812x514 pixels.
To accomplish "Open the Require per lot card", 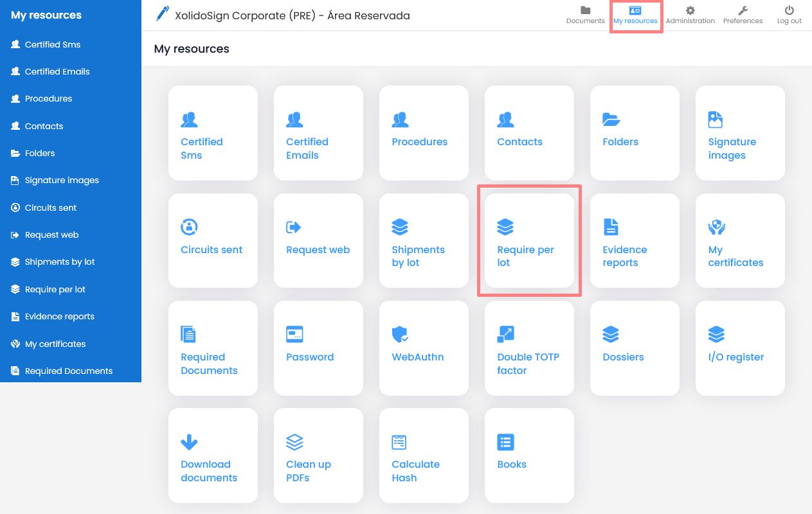I will click(528, 240).
